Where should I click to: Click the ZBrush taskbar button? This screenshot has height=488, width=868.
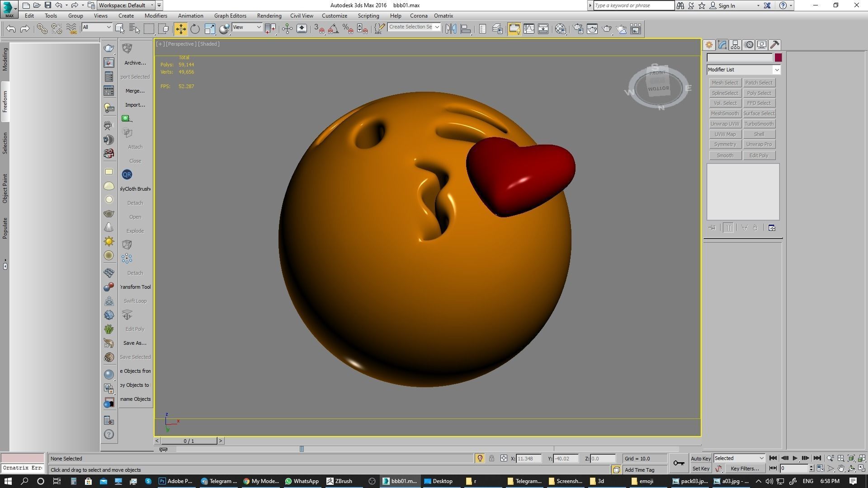pos(340,481)
